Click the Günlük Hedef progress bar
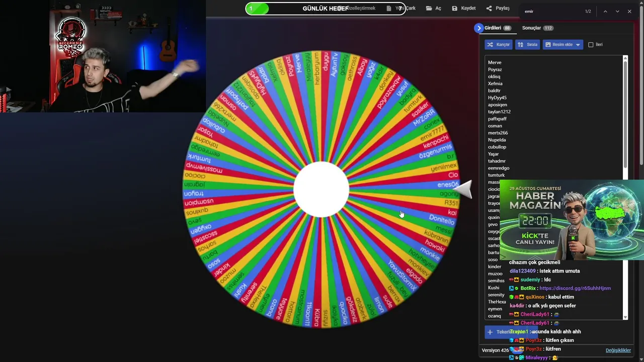644x362 pixels. click(326, 9)
